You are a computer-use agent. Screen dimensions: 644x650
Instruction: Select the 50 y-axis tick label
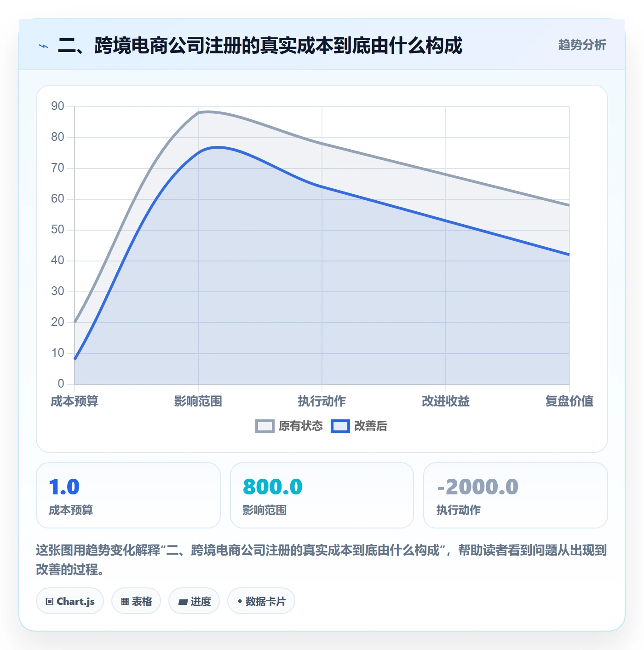(57, 230)
